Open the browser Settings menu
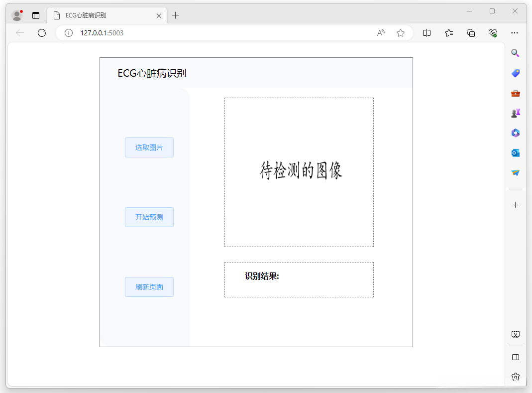532x393 pixels. click(x=515, y=33)
